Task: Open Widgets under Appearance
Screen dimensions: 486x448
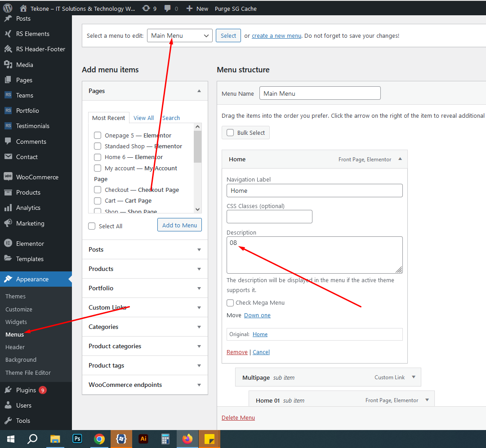Action: tap(16, 322)
